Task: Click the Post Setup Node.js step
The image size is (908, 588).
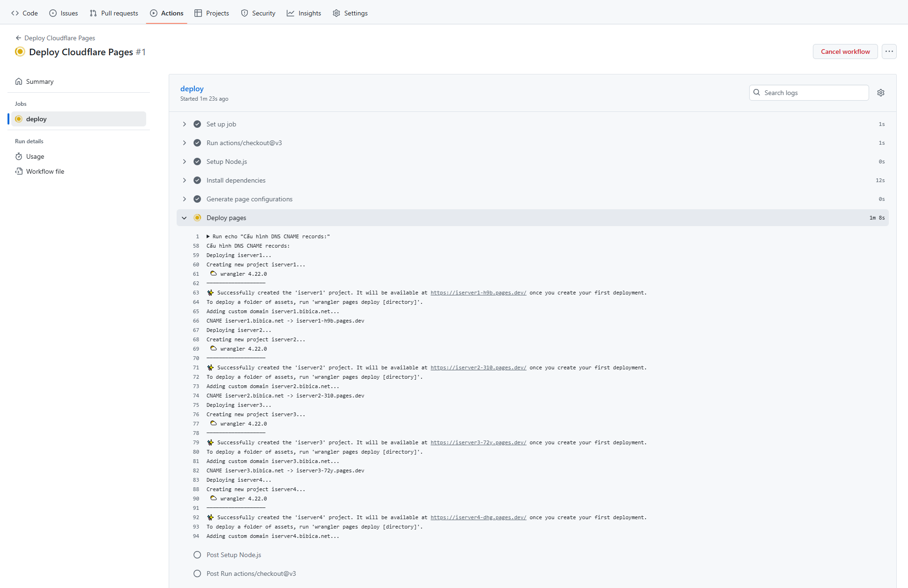Action: [533, 555]
